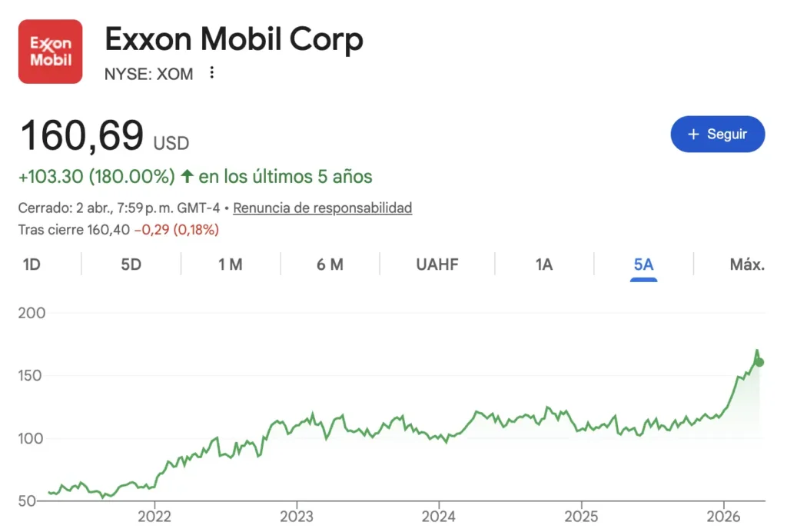Switch to the 5D chart view
The image size is (787, 532).
pyautogui.click(x=131, y=264)
